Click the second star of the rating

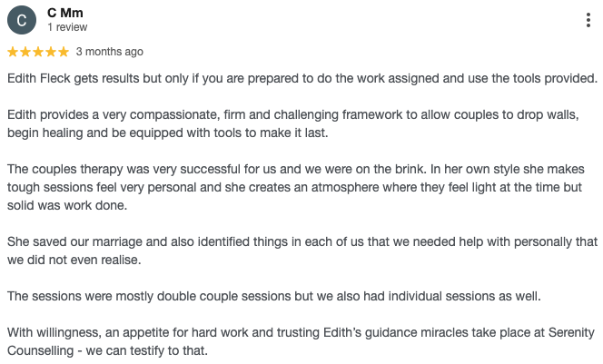(x=25, y=52)
